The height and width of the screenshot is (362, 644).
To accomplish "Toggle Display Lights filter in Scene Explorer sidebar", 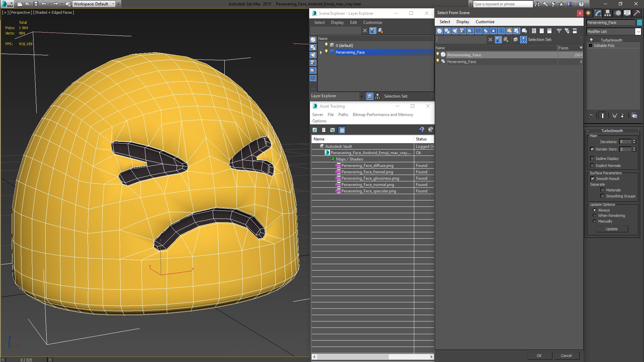I will tap(313, 55).
